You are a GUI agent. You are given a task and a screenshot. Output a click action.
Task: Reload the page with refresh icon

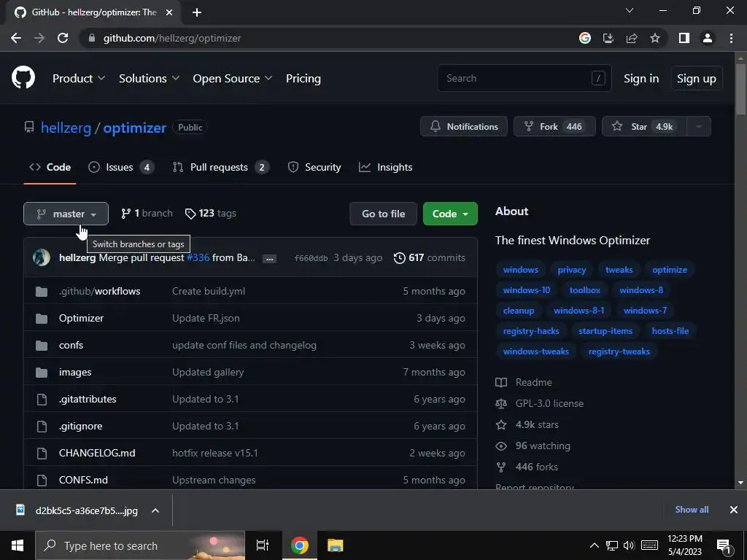point(63,38)
